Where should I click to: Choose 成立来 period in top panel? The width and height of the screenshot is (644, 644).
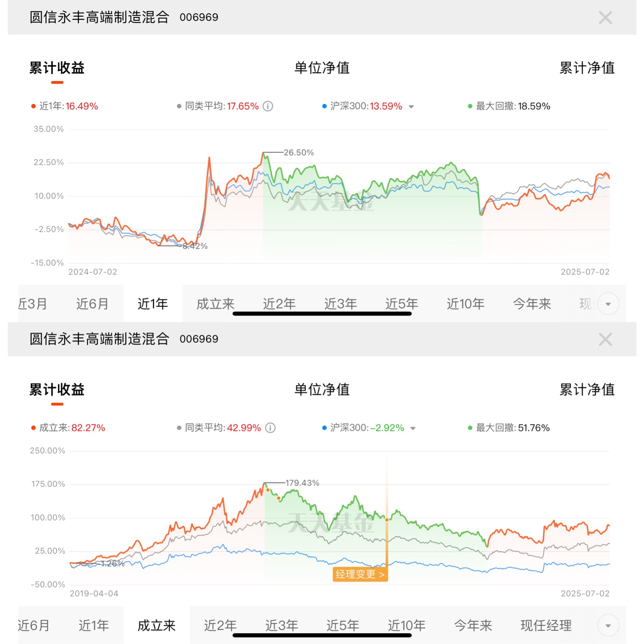pos(215,304)
